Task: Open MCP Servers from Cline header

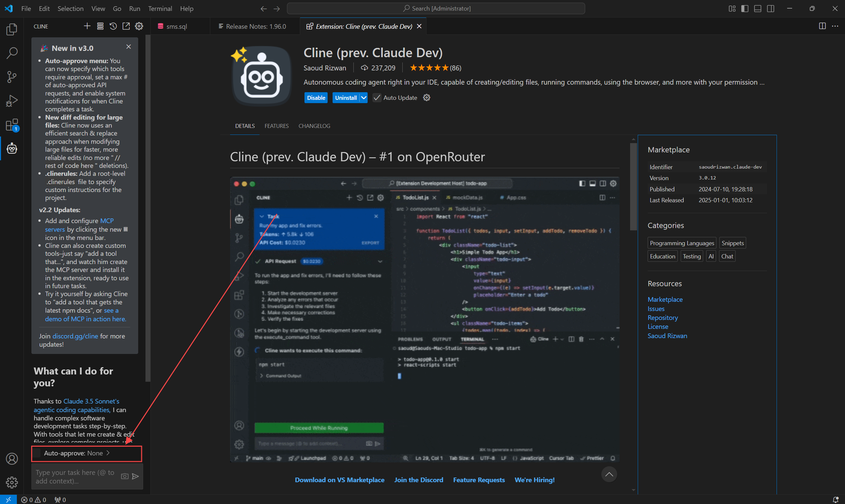Action: coord(100,26)
